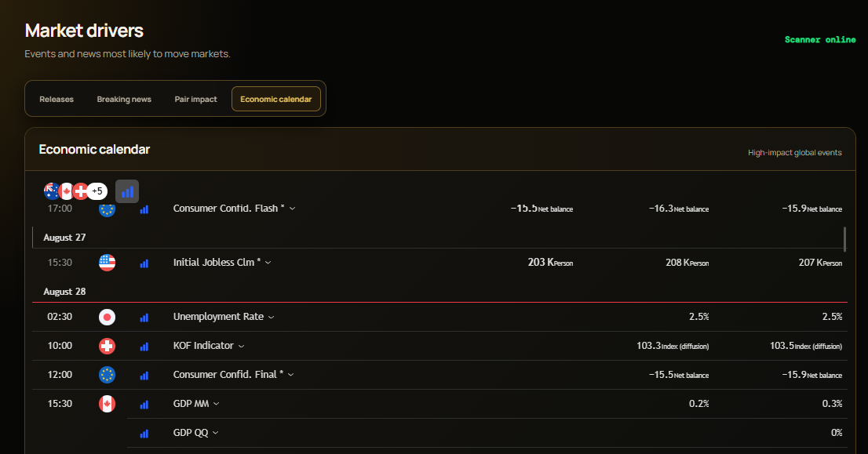
Task: Expand the GDP QQ chevron
Action: point(215,432)
